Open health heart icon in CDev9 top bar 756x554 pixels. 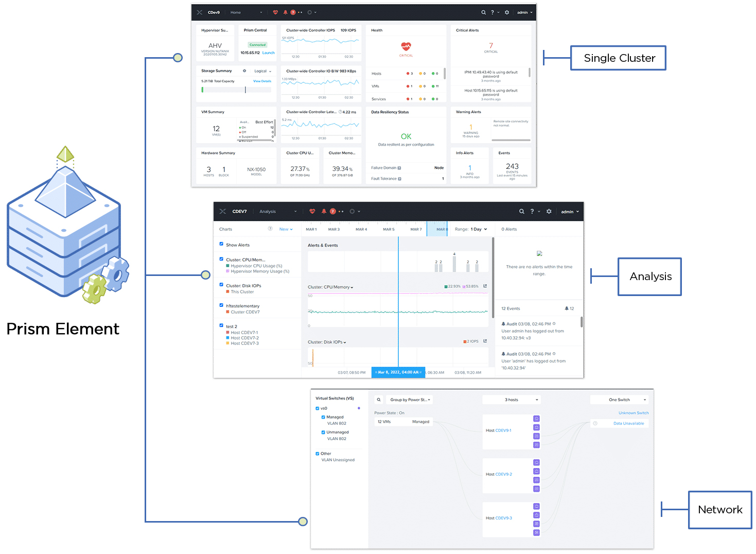pyautogui.click(x=275, y=12)
